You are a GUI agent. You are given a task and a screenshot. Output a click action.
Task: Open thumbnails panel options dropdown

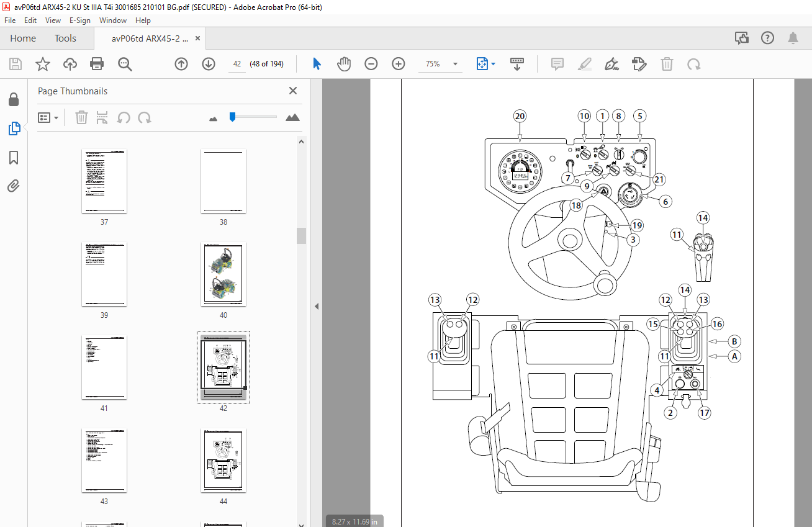48,117
